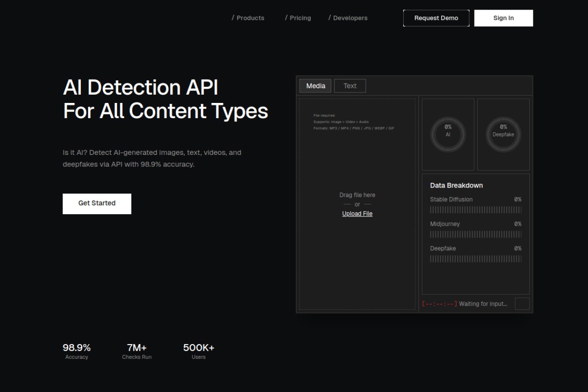
Task: Click the Deepfake percentage gauge circle
Action: tap(503, 135)
